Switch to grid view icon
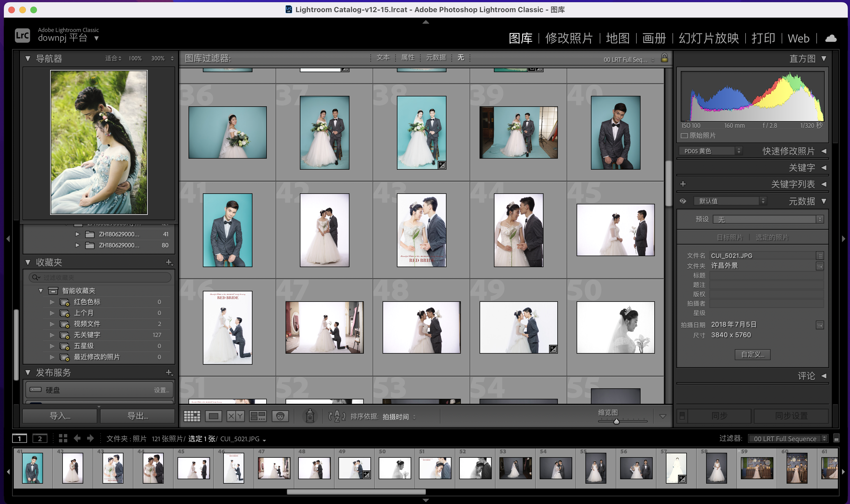 pyautogui.click(x=192, y=416)
